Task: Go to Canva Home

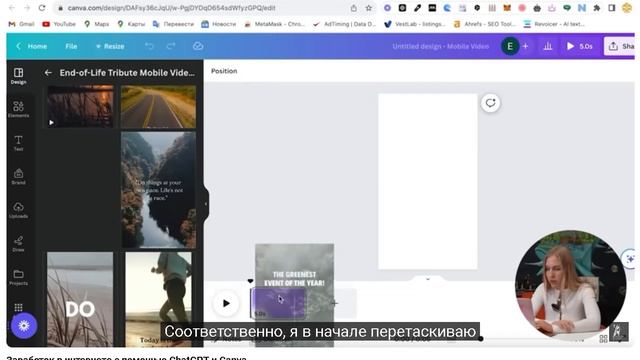Action: [x=32, y=46]
